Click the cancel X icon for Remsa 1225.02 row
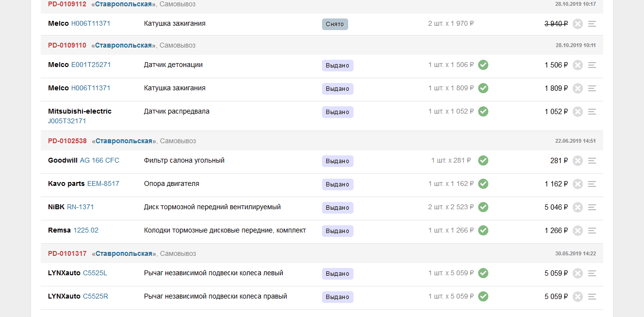Viewport: 644px width, 317px height. coord(578,231)
